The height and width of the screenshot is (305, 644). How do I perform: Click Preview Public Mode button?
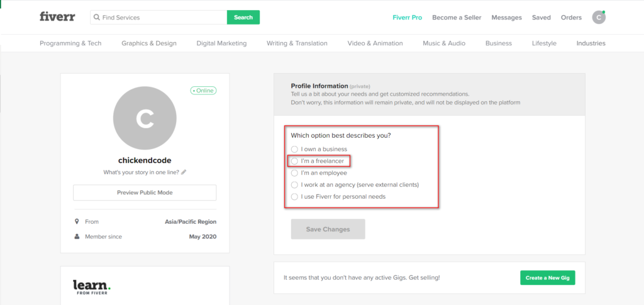coord(145,192)
